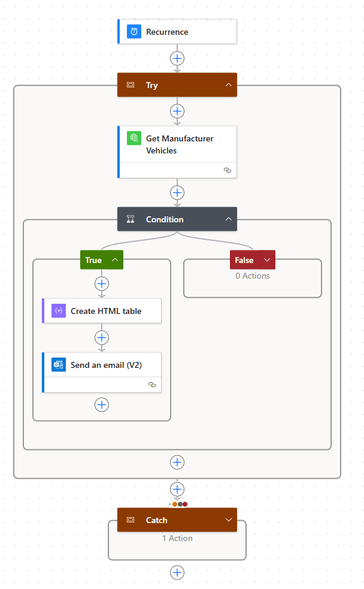Expand the Catch scope chevron
The image size is (364, 589).
click(228, 520)
